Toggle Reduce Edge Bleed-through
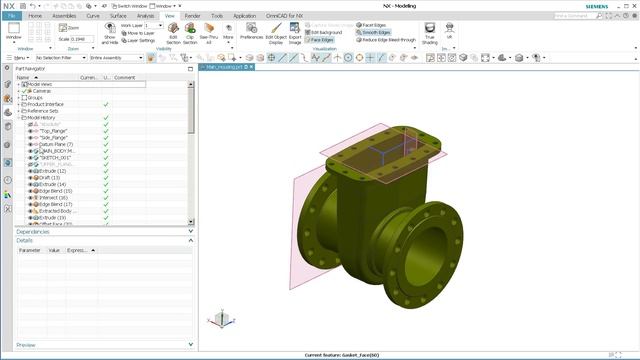 click(x=386, y=40)
